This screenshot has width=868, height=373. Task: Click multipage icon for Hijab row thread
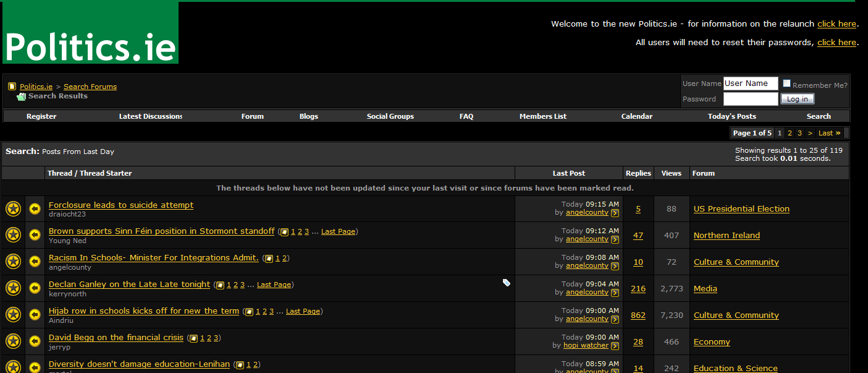click(x=249, y=312)
